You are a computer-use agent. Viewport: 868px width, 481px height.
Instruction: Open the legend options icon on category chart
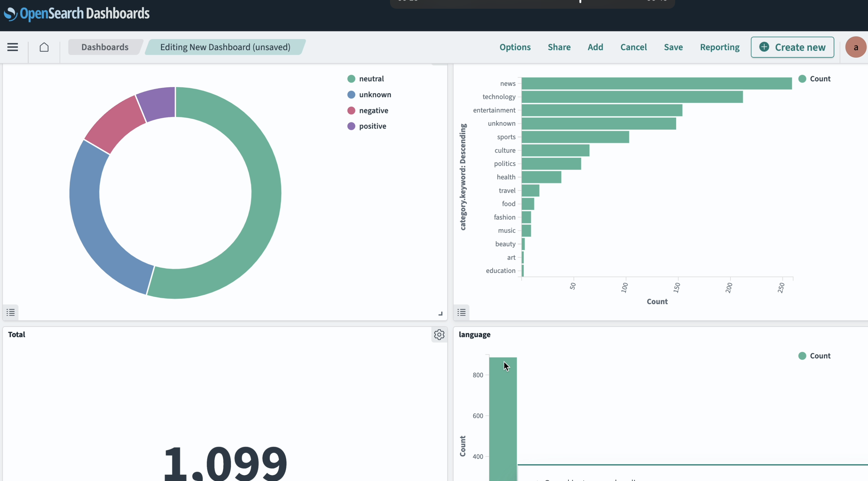coord(461,312)
